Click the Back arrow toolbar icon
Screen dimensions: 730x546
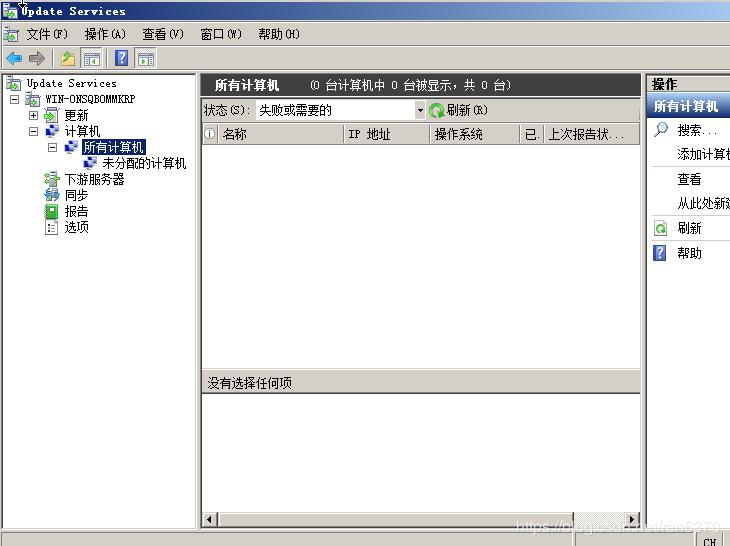pyautogui.click(x=14, y=59)
